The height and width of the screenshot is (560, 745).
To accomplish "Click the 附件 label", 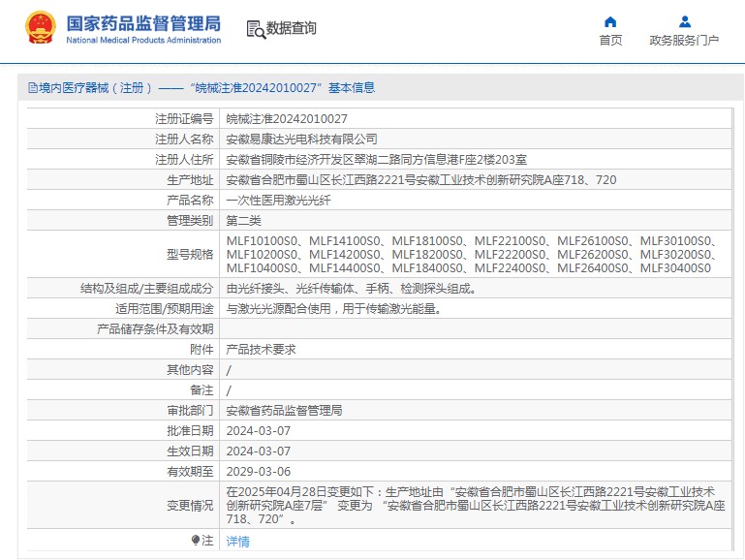I will (x=202, y=350).
